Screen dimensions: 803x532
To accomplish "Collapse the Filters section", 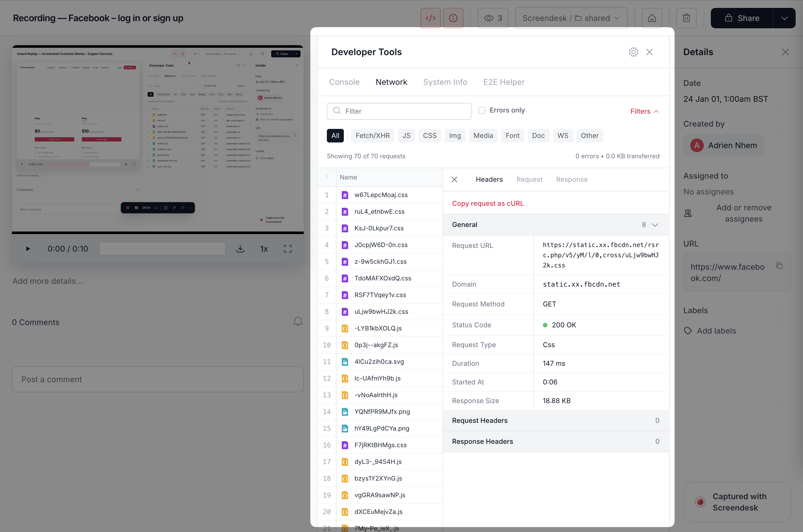I will [644, 111].
